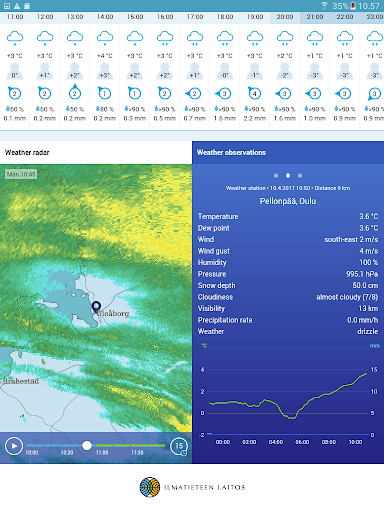Tap the rain cloud icon for 11:00
This screenshot has height=512, width=384.
tap(15, 38)
